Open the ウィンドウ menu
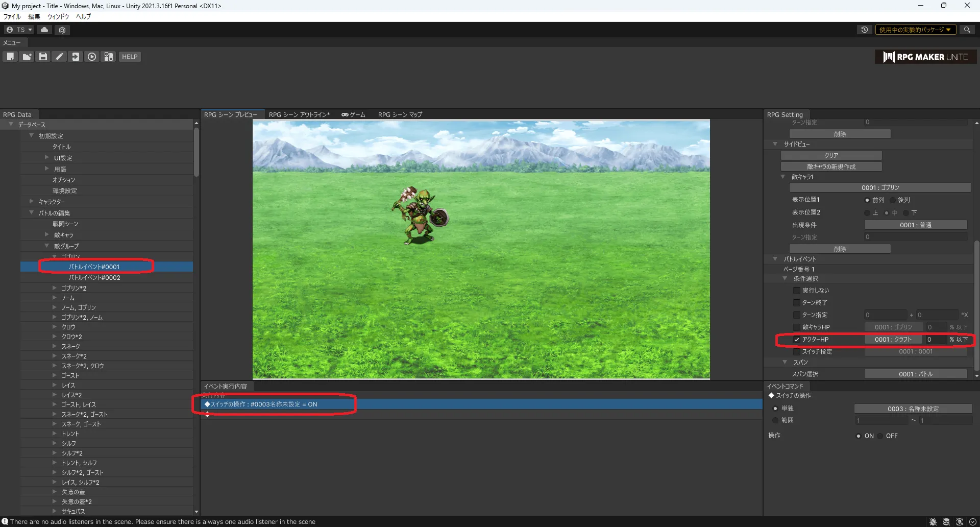This screenshot has height=527, width=980. coord(58,16)
